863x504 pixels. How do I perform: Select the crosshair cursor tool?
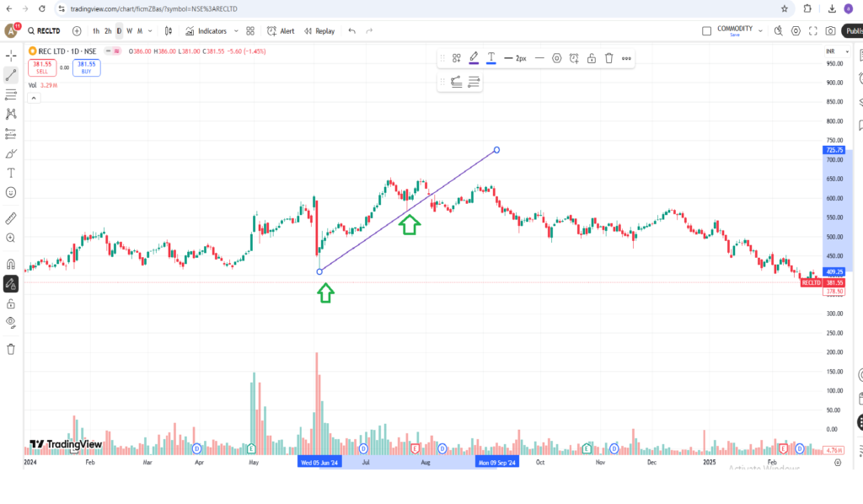11,56
